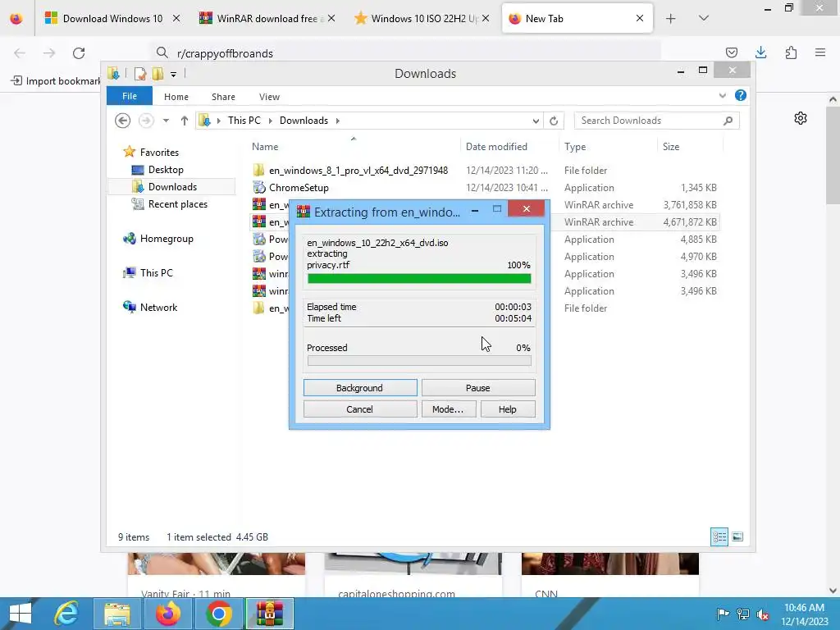Switch to the Home ribbon tab
Screen dimensions: 840x630
(176, 97)
